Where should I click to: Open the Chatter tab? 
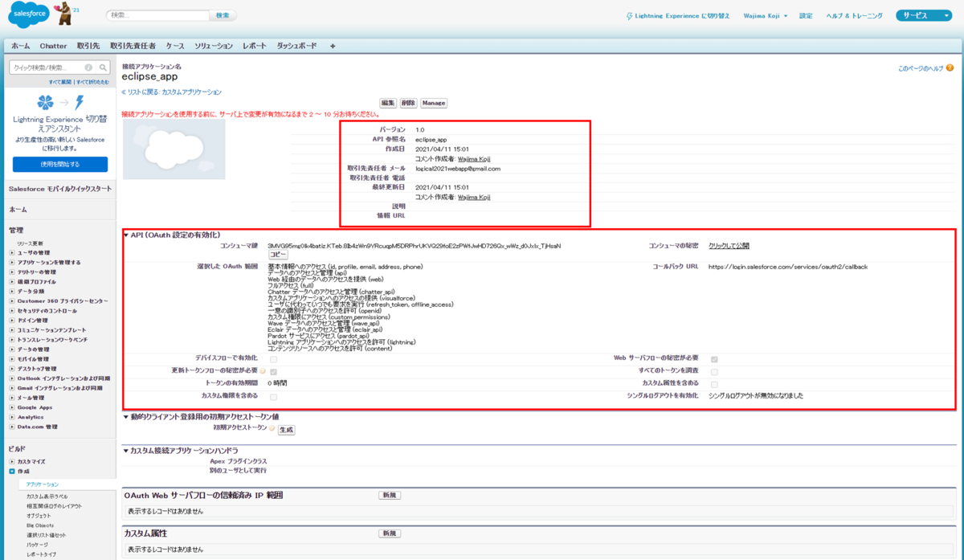point(54,47)
